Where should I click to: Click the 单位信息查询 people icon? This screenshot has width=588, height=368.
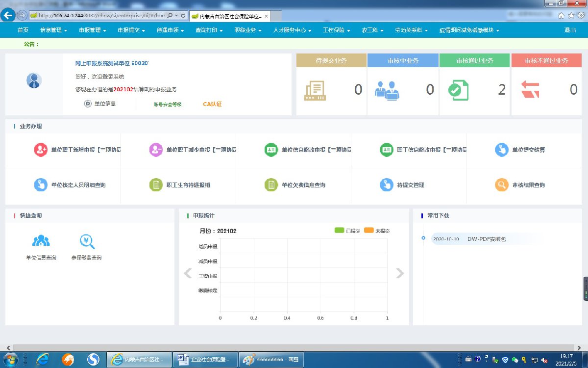[x=41, y=241]
